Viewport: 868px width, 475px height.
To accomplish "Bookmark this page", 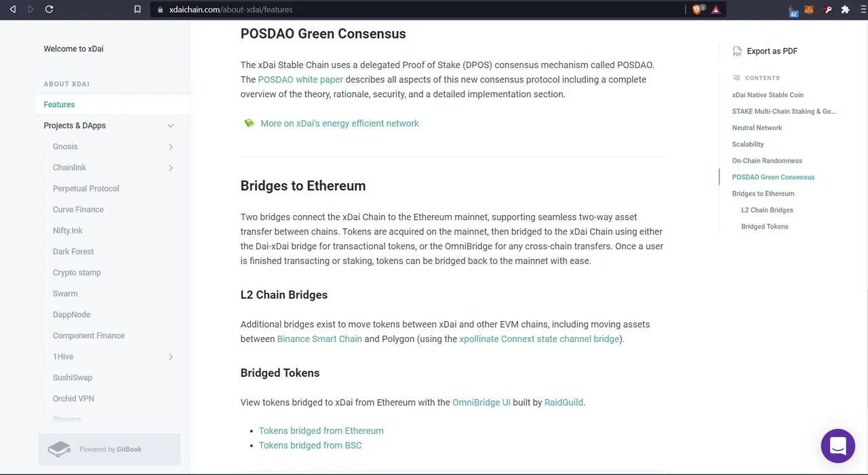I will coord(138,9).
